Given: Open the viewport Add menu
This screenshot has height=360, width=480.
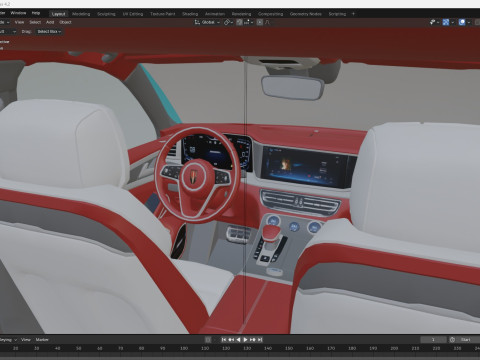Looking at the screenshot, I should 50,22.
